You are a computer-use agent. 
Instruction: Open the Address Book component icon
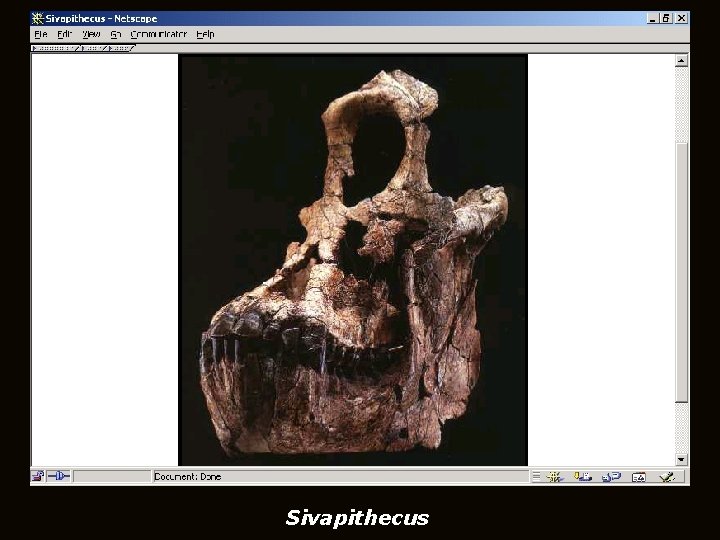tap(639, 477)
